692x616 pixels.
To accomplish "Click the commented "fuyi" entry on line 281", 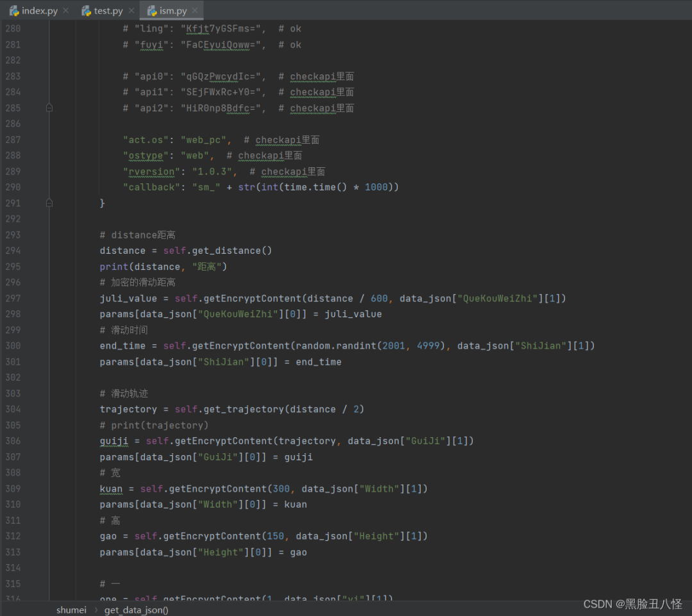I will pos(212,45).
